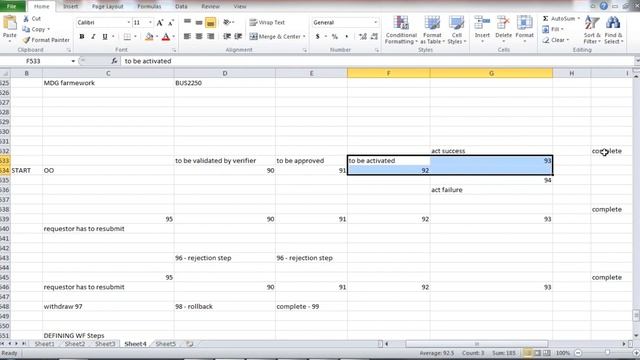The width and height of the screenshot is (640, 360).
Task: Apply cell borders icon
Action: (127, 37)
